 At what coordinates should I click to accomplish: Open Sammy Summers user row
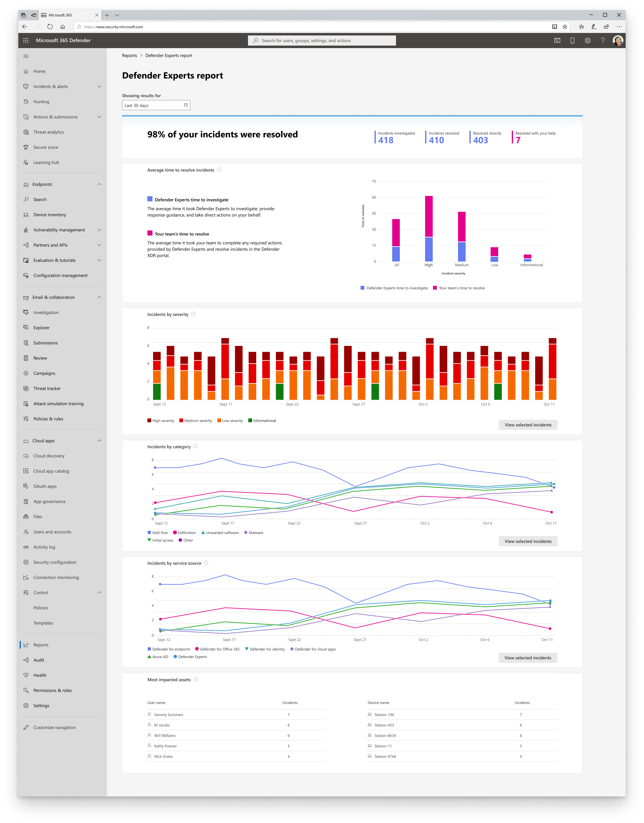pyautogui.click(x=236, y=714)
